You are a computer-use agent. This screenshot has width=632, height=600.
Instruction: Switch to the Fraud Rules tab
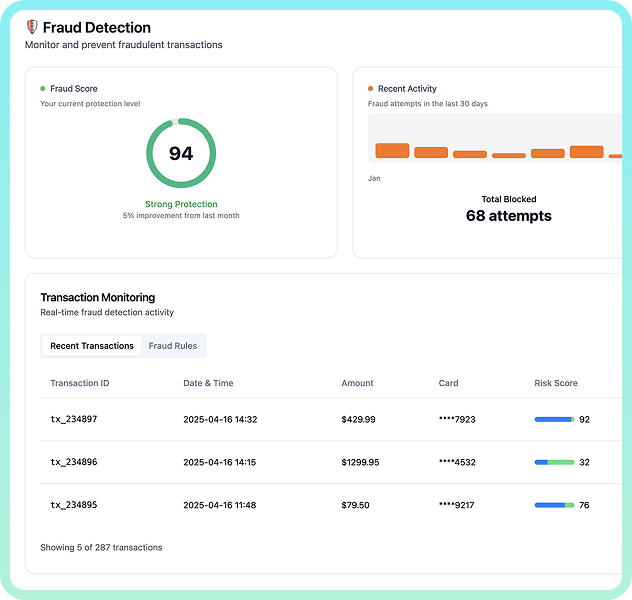tap(173, 346)
